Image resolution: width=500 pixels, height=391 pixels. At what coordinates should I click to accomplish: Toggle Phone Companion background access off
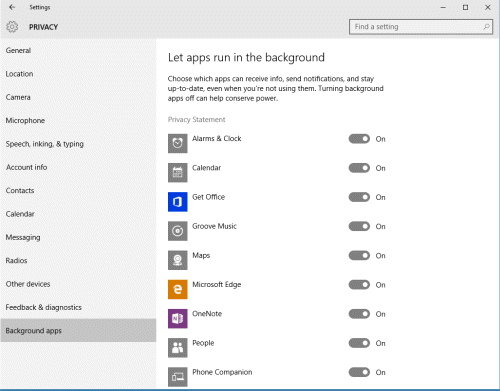pos(359,372)
